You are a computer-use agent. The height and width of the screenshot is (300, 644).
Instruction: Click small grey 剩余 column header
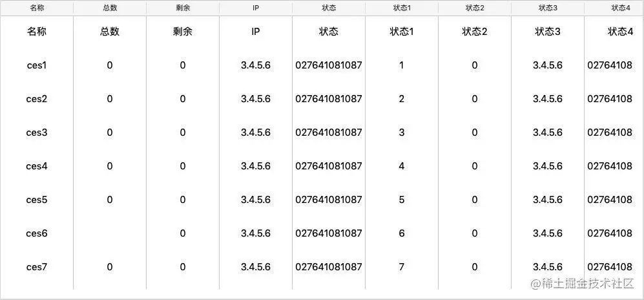(183, 8)
